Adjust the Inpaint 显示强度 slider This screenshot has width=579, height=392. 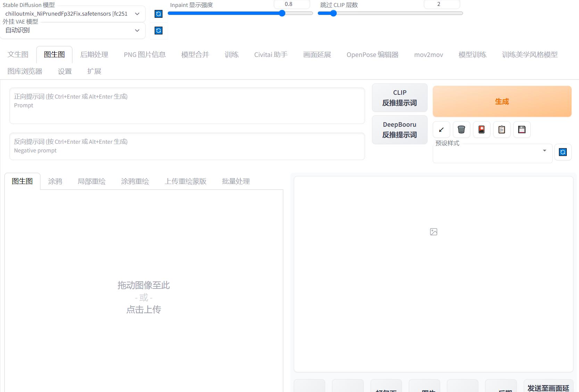tap(282, 13)
